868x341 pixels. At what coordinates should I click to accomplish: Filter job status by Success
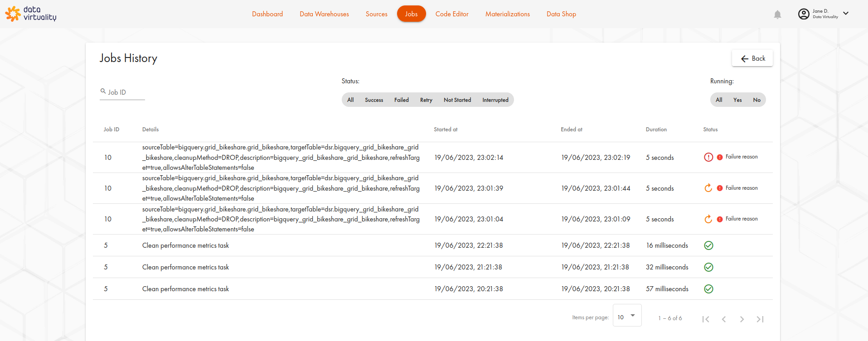[x=374, y=100]
